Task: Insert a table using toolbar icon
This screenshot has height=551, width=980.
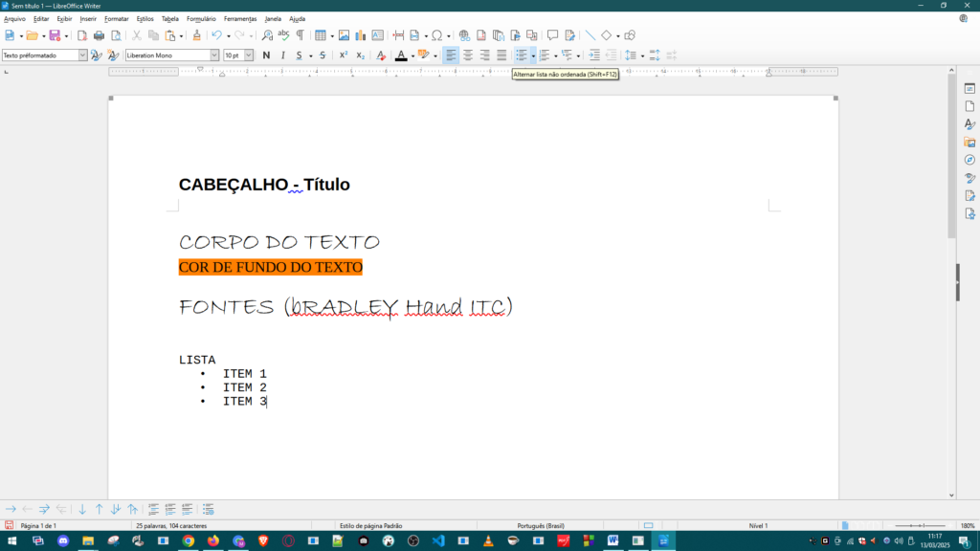Action: click(321, 35)
